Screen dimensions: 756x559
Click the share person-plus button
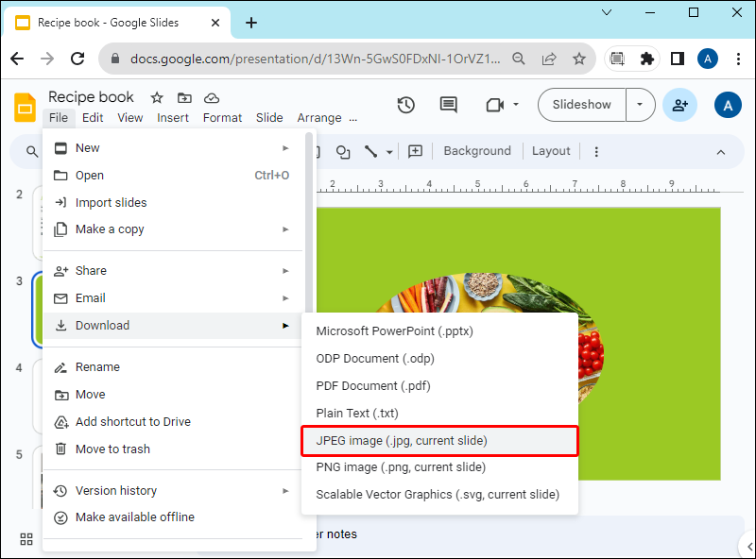tap(679, 105)
